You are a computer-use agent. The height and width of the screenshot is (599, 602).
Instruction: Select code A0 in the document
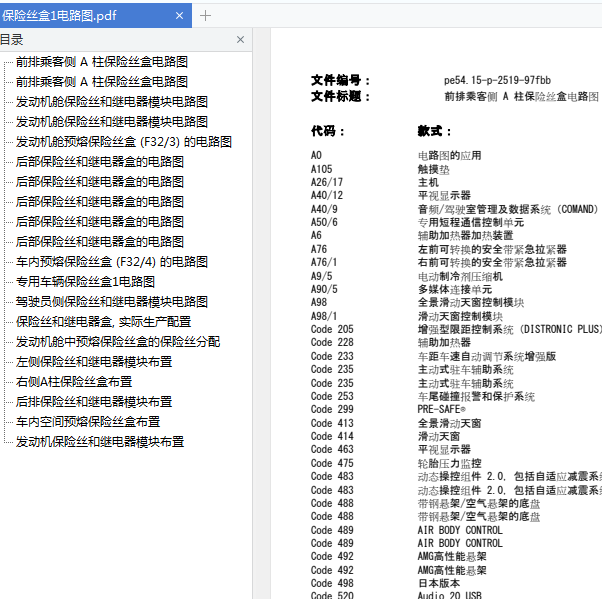(316, 156)
